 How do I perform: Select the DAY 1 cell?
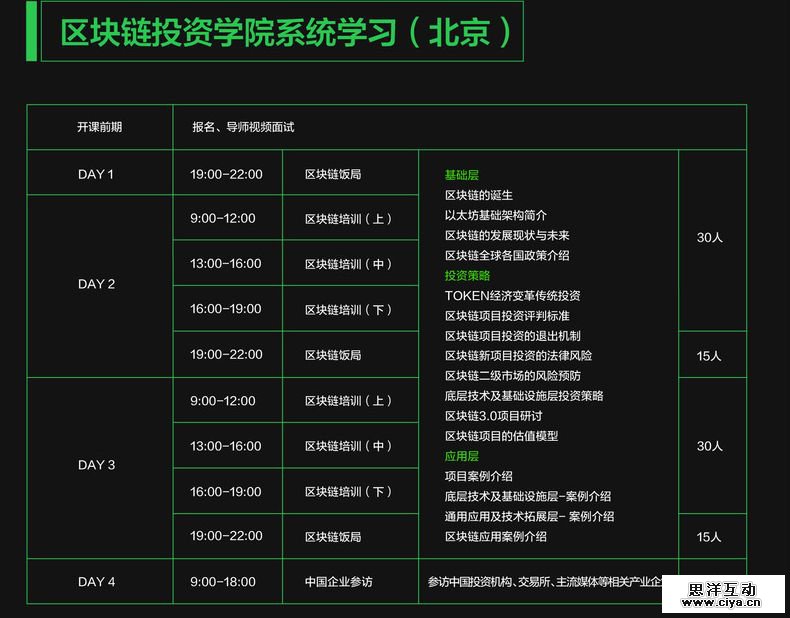click(96, 174)
